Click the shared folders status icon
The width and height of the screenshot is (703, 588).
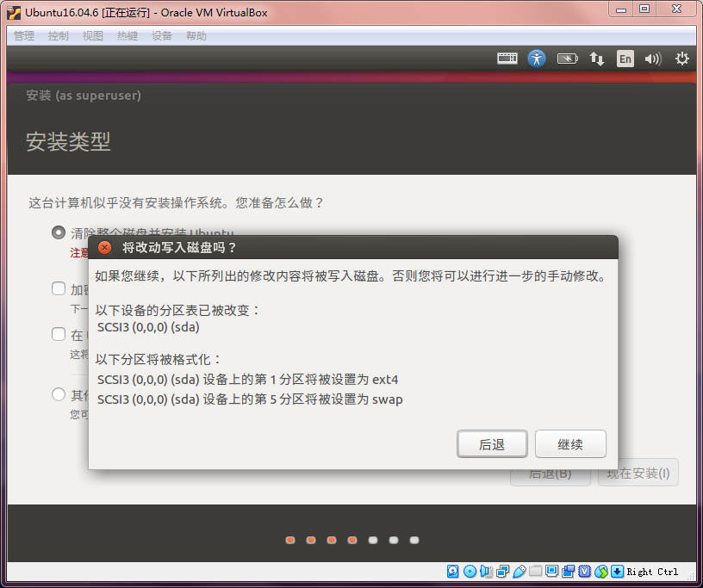tap(535, 571)
